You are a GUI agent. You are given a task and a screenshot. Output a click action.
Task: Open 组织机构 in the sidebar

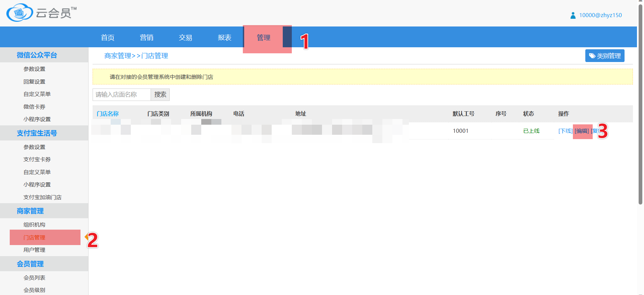34,225
